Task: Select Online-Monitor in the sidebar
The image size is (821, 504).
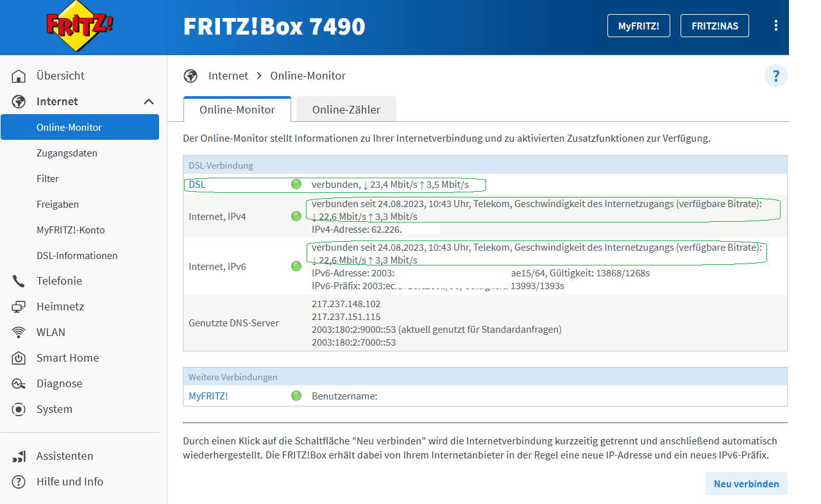Action: [80, 127]
